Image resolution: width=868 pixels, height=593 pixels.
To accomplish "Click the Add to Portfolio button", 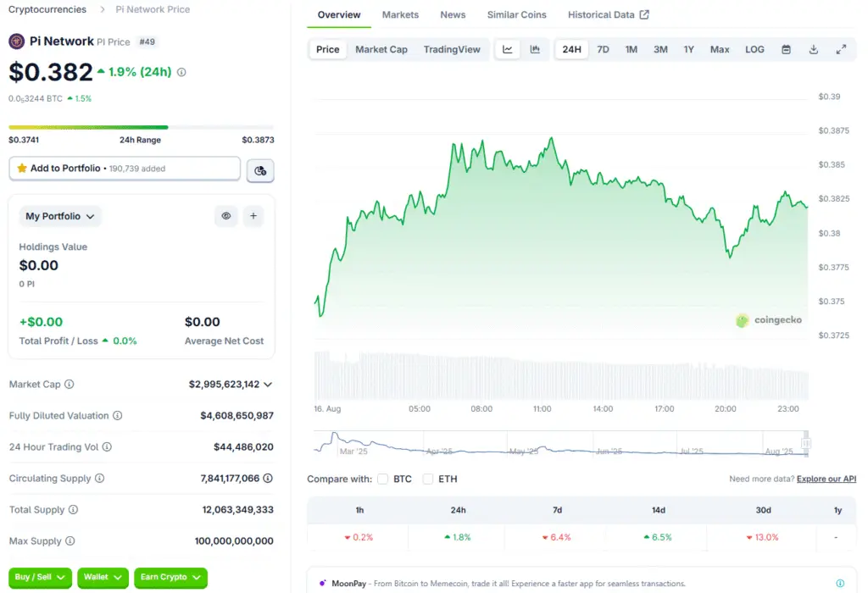I will coord(125,169).
